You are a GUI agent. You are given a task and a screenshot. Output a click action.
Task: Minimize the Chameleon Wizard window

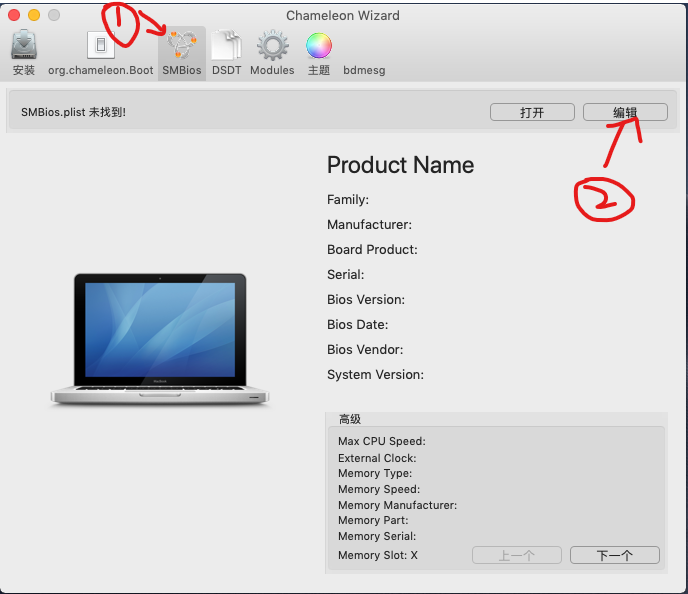pos(34,15)
